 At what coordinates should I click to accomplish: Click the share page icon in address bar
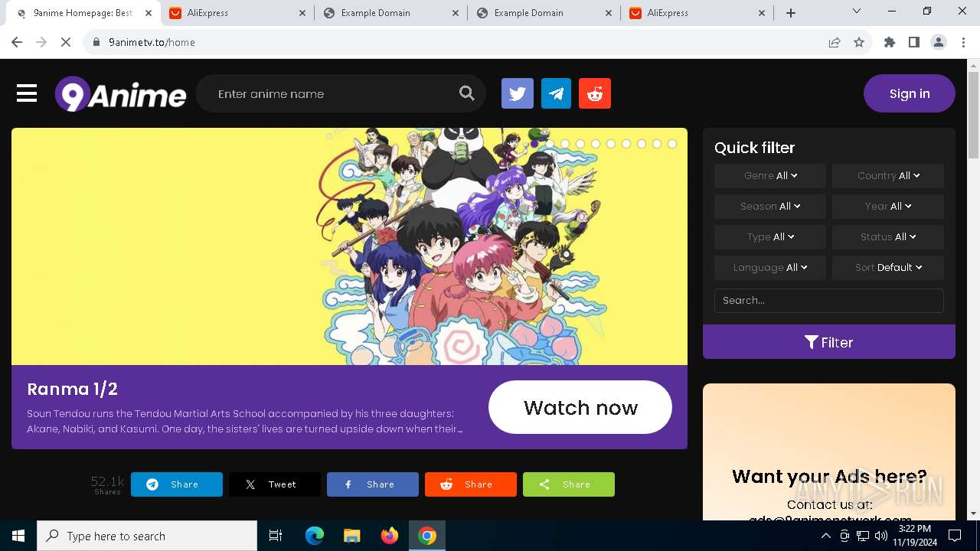coord(835,42)
